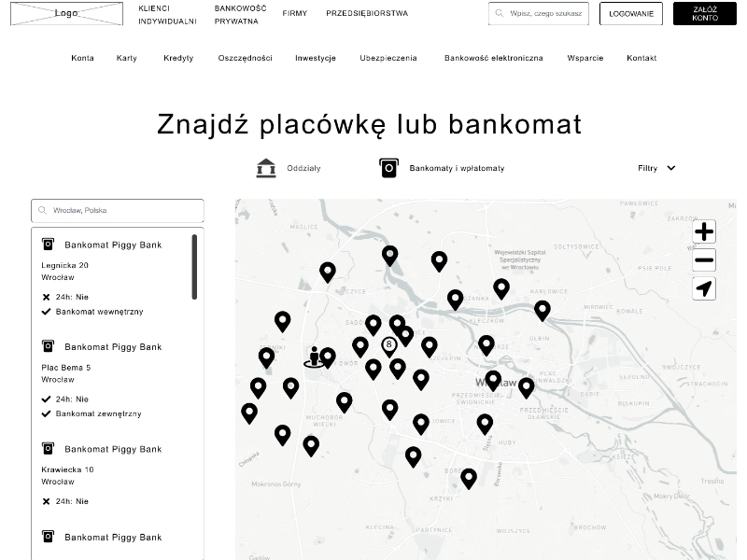The image size is (747, 560).
Task: Click the LOGOWANIE button
Action: click(x=629, y=14)
